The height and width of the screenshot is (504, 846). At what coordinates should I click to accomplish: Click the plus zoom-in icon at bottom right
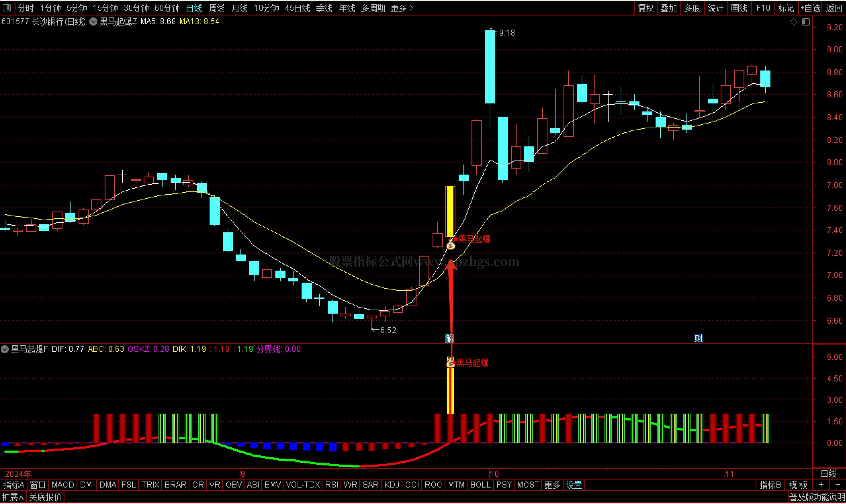pos(821,485)
